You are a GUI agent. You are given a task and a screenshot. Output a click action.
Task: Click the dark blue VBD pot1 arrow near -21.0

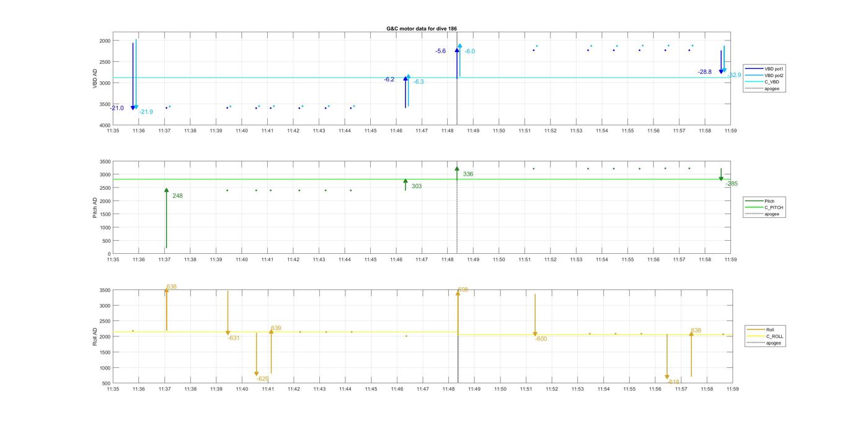(133, 76)
